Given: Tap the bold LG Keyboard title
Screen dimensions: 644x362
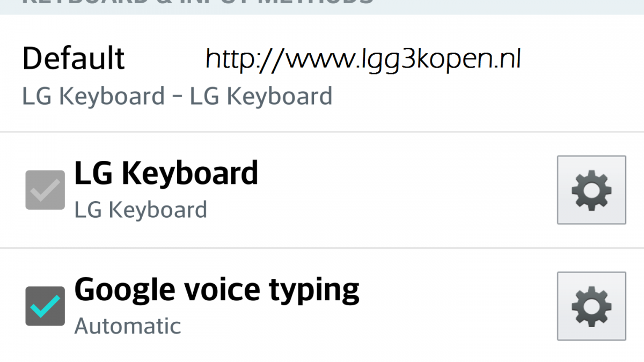Looking at the screenshot, I should click(166, 174).
